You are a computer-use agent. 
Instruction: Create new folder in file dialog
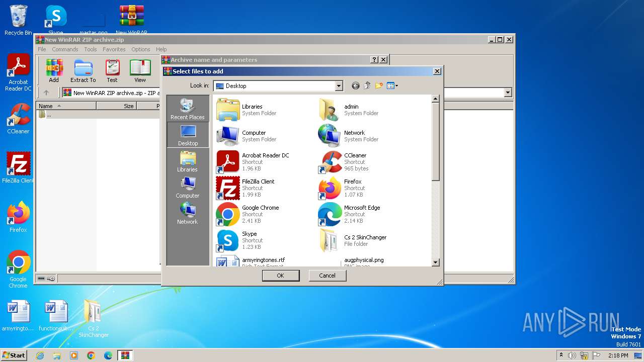[x=378, y=86]
